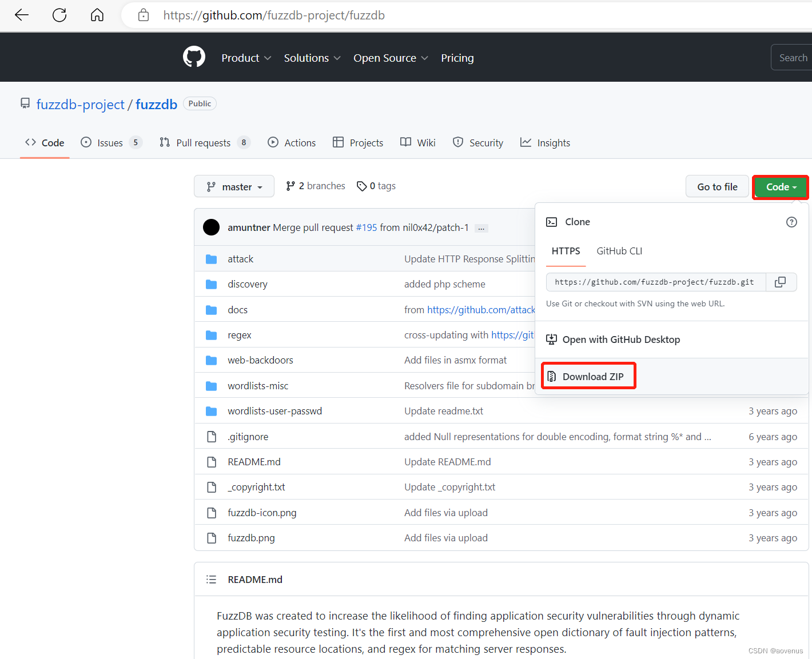Go back with the browser back arrow
The width and height of the screenshot is (812, 659).
(x=22, y=15)
